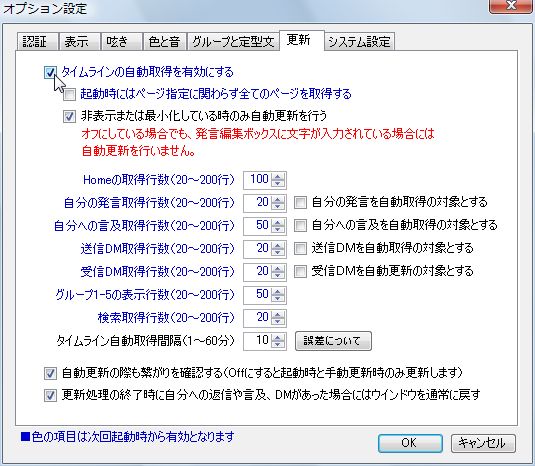Decrease タイムライン自動取得間隔 spinner down arrow

[278, 345]
